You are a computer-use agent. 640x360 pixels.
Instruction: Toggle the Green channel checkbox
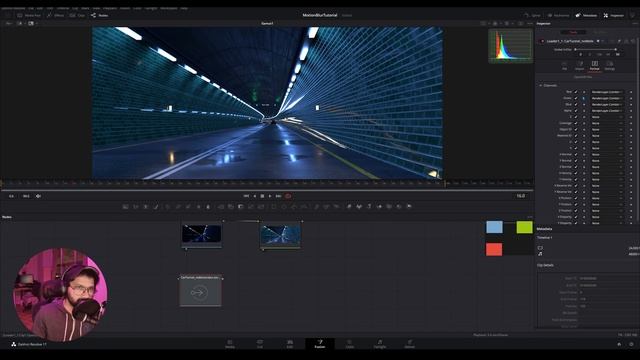coord(576,98)
